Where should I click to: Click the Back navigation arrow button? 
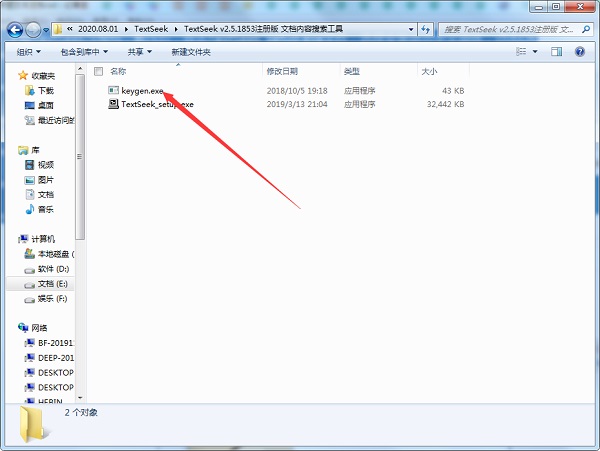pos(15,29)
